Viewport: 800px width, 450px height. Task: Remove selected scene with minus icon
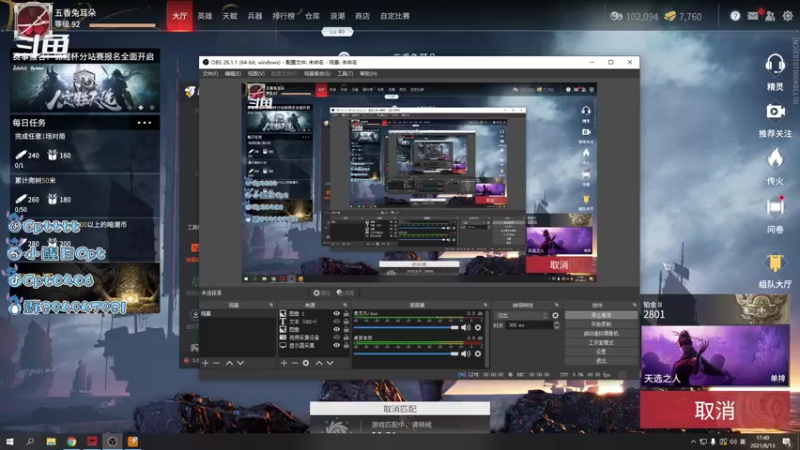point(216,363)
